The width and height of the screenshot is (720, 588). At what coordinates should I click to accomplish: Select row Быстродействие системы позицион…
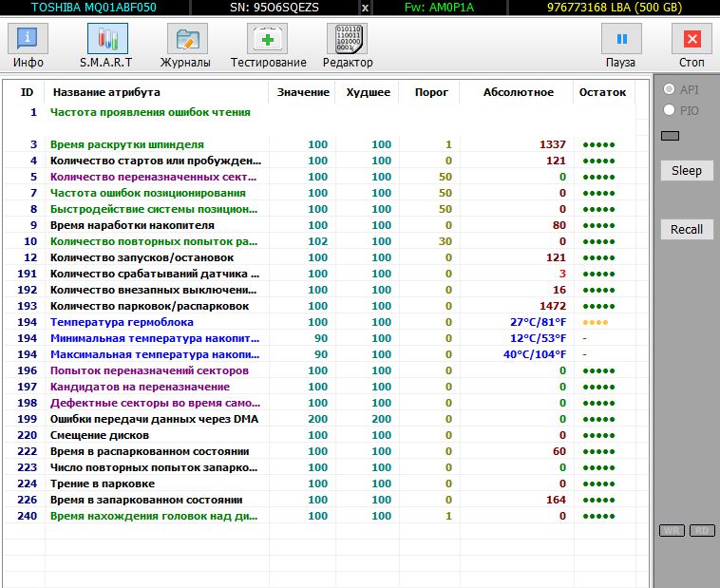click(x=319, y=209)
